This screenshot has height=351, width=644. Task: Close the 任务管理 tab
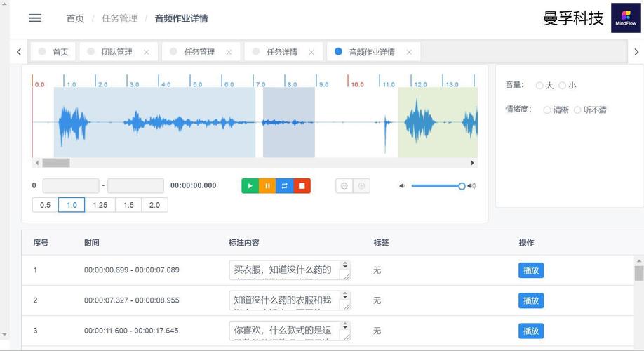point(229,52)
